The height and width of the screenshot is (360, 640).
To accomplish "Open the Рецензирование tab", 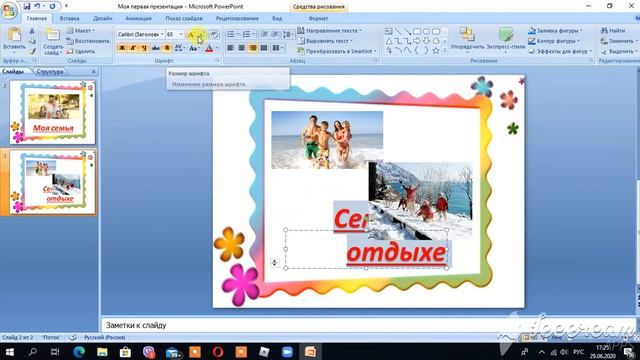I will pyautogui.click(x=237, y=18).
